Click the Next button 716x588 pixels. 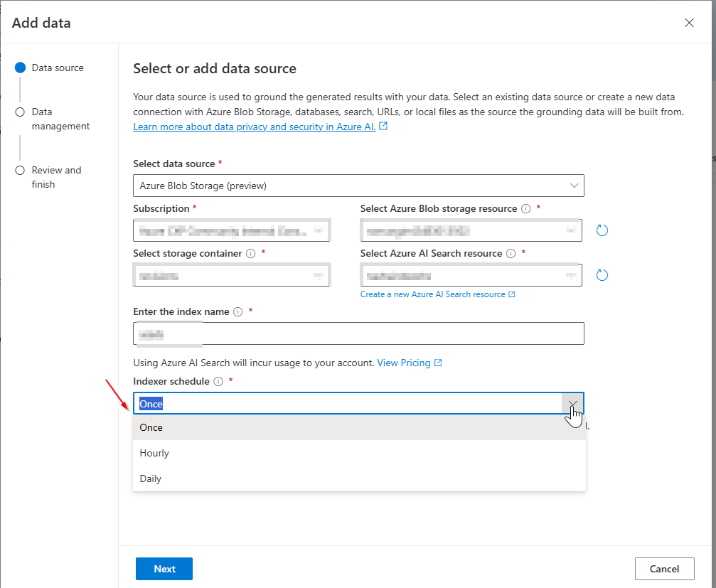tap(164, 568)
